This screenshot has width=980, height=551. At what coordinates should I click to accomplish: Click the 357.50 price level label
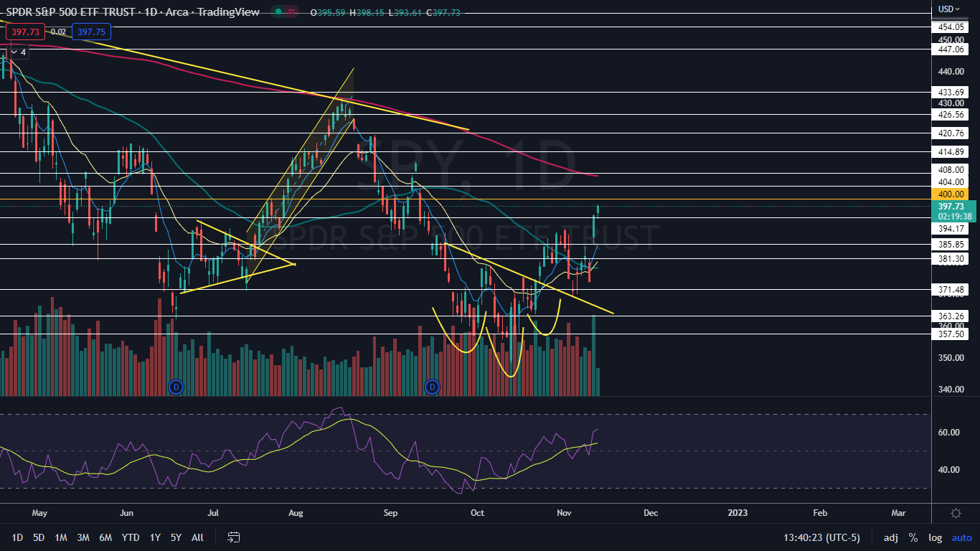tap(949, 334)
